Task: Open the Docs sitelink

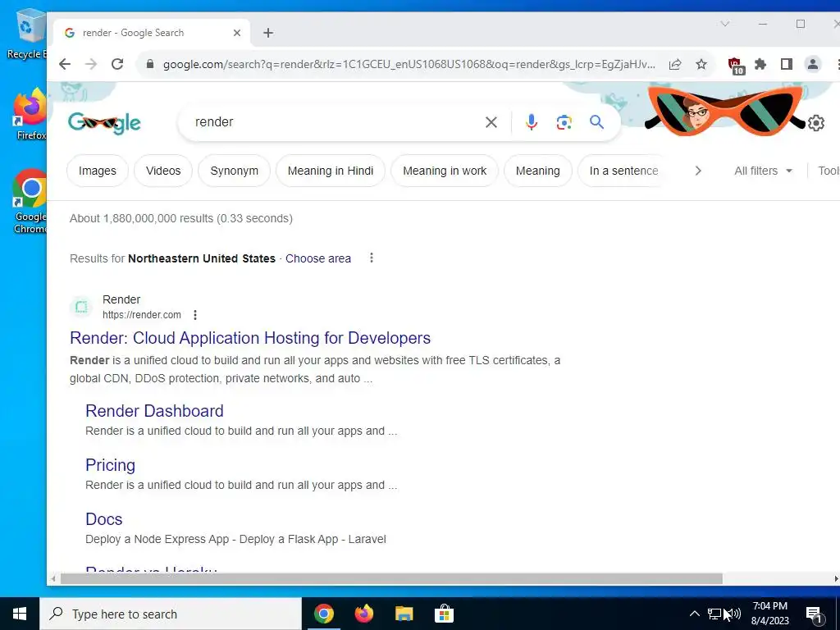Action: tap(104, 519)
